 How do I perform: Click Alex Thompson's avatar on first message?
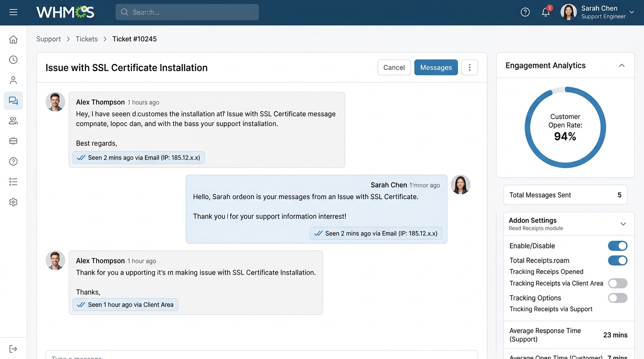55,101
